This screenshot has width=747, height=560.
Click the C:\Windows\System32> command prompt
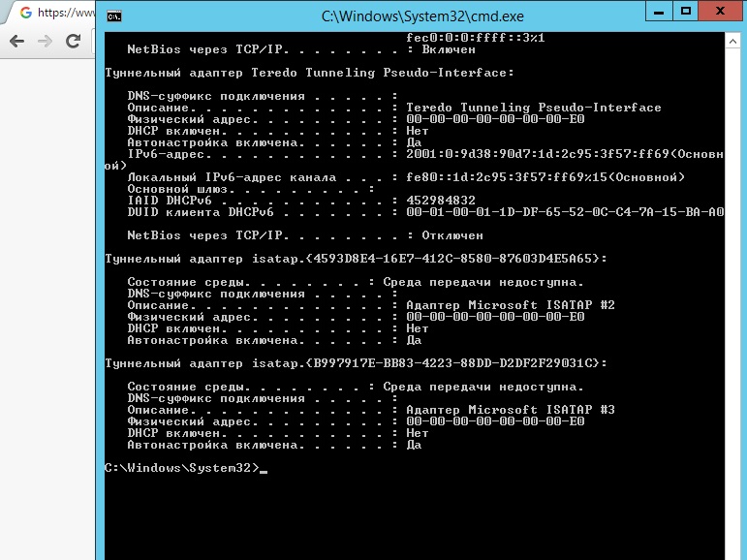click(x=182, y=468)
